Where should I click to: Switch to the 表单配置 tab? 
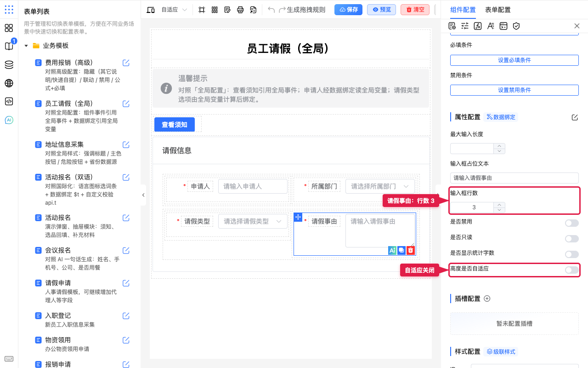(498, 10)
